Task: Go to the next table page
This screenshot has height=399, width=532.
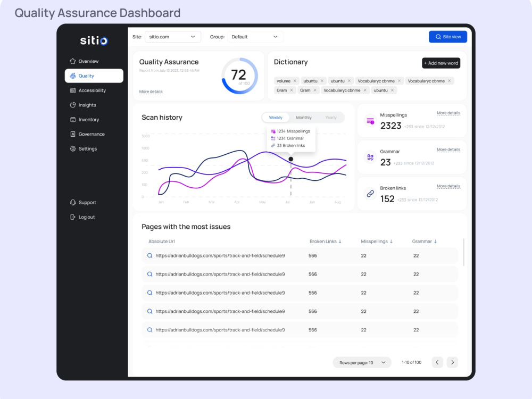Action: [452, 362]
